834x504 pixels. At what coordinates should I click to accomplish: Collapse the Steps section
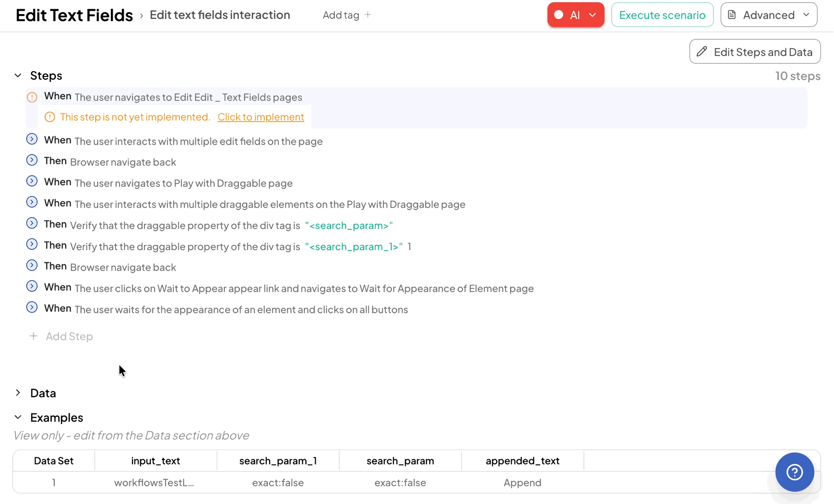click(18, 75)
